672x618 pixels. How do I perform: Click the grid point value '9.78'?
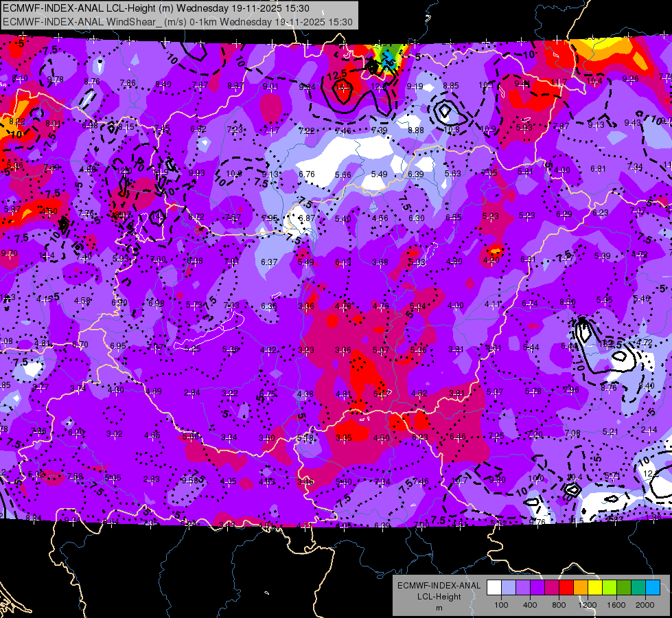(x=56, y=80)
